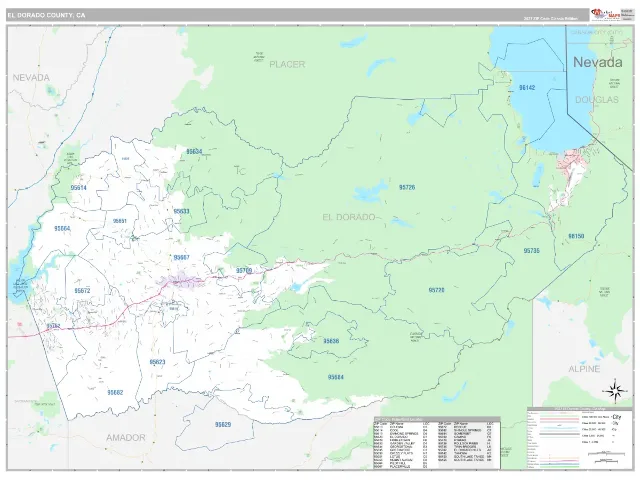Click the AMADOR county label
Viewport: 640px width, 480px height.
point(126,438)
